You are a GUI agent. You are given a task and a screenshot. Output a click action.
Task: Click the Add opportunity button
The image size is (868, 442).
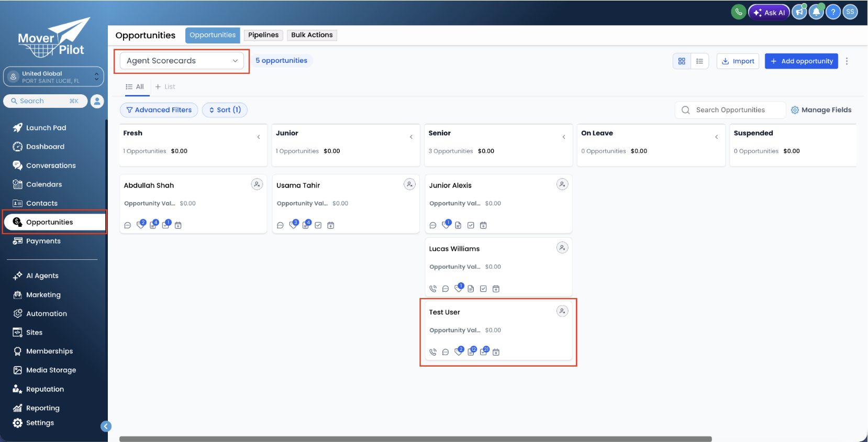[x=802, y=61]
